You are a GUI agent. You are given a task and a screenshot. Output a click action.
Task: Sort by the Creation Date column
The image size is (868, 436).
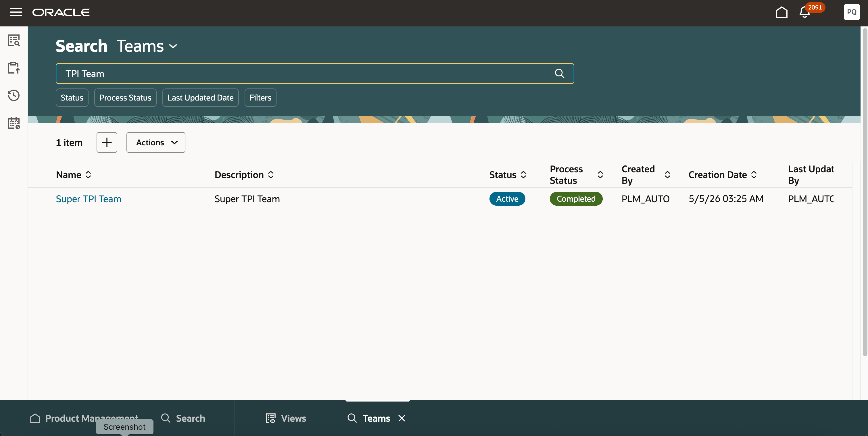(x=754, y=175)
